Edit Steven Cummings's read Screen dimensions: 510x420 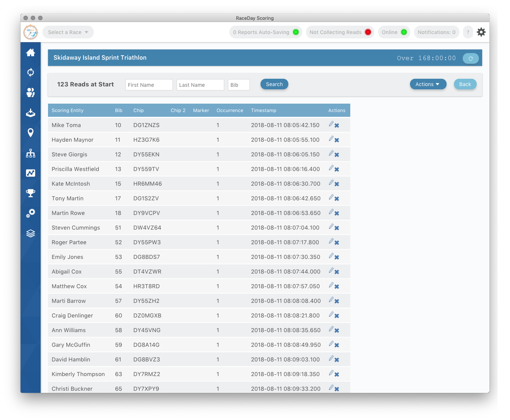pos(331,226)
